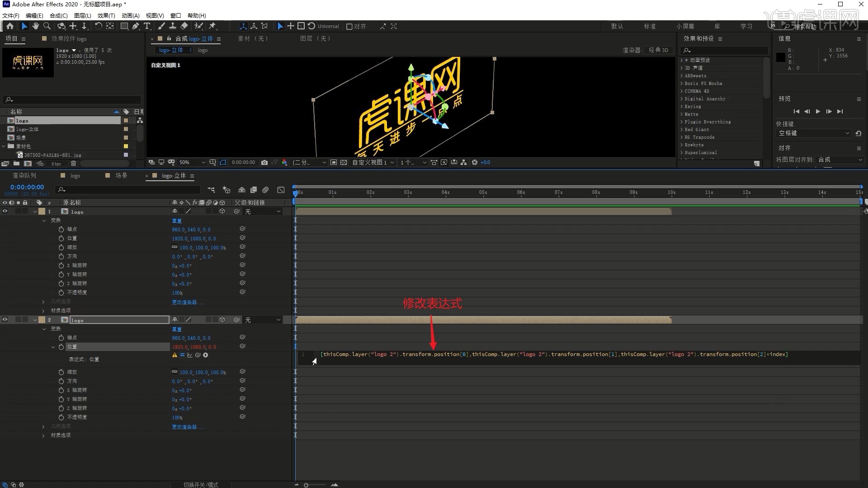Click the Local Axis mode icon

pyautogui.click(x=243, y=26)
